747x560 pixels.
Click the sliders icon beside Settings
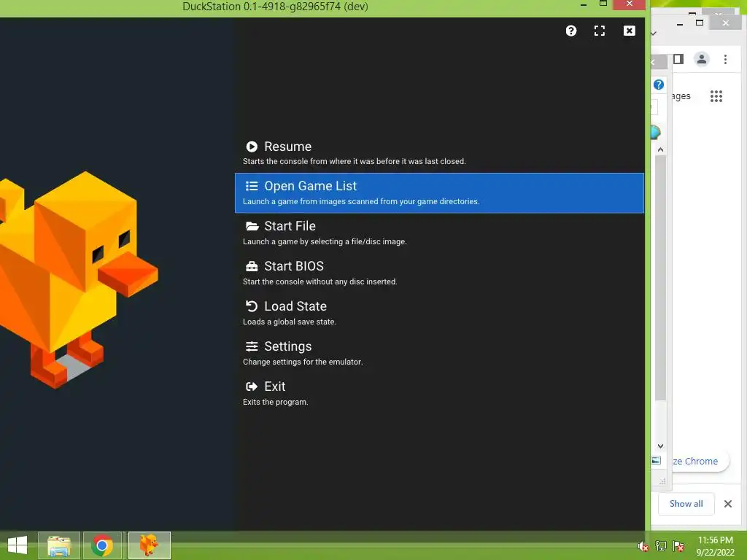point(252,346)
